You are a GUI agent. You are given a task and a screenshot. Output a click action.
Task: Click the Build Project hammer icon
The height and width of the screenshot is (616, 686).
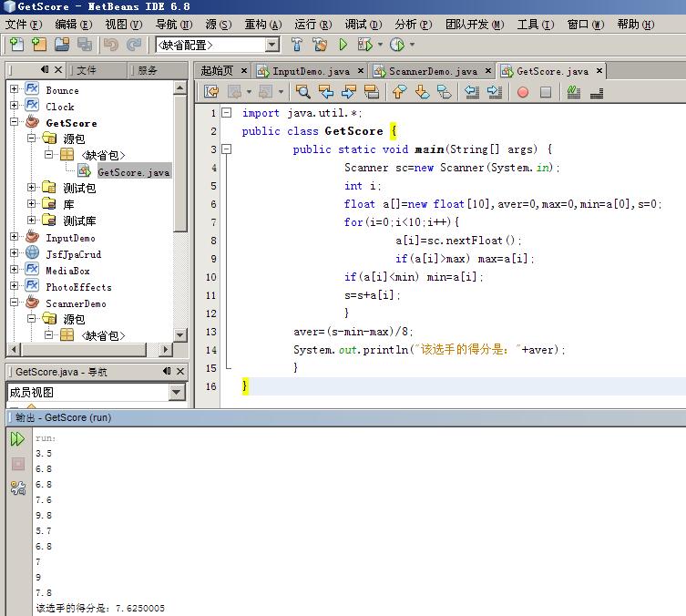click(x=297, y=44)
